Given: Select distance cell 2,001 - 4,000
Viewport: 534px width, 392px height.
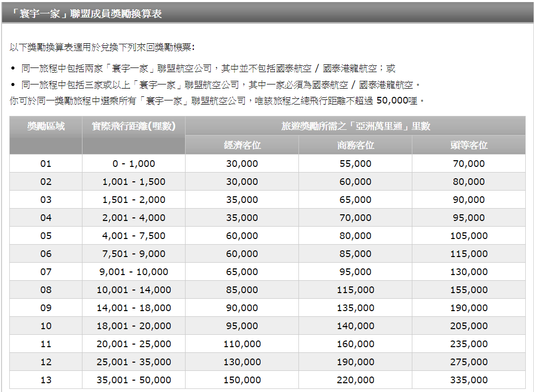Looking at the screenshot, I should point(134,218).
